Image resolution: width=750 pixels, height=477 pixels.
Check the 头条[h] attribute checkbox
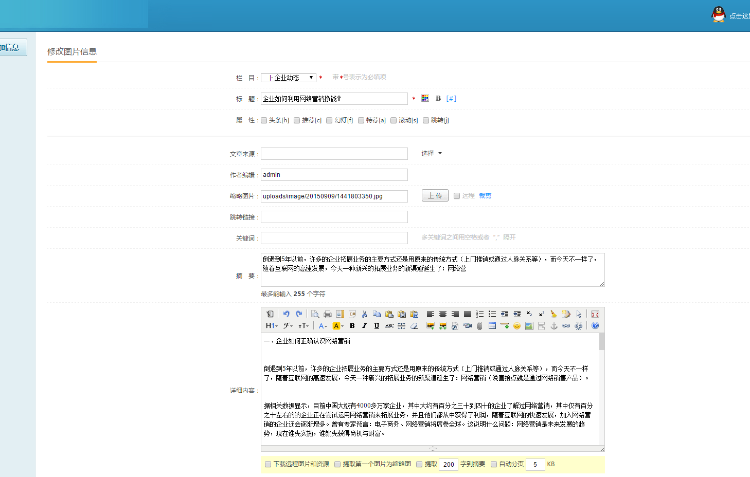tap(263, 120)
